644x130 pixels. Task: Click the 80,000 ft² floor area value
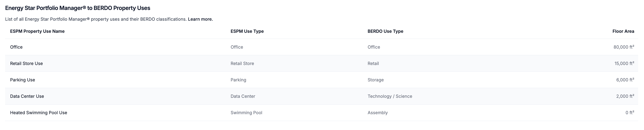[x=624, y=47]
